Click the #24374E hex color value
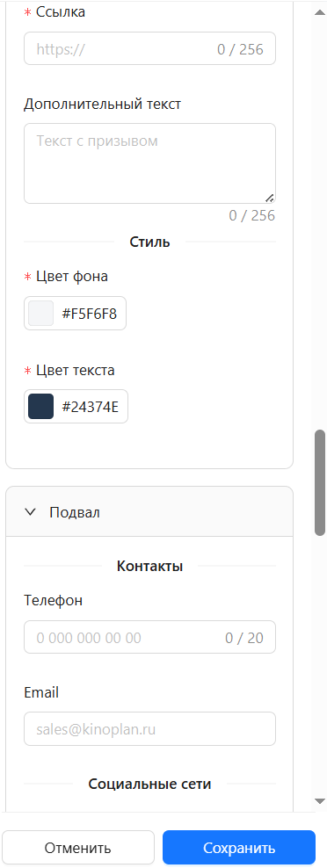Image resolution: width=327 pixels, height=868 pixels. click(91, 408)
